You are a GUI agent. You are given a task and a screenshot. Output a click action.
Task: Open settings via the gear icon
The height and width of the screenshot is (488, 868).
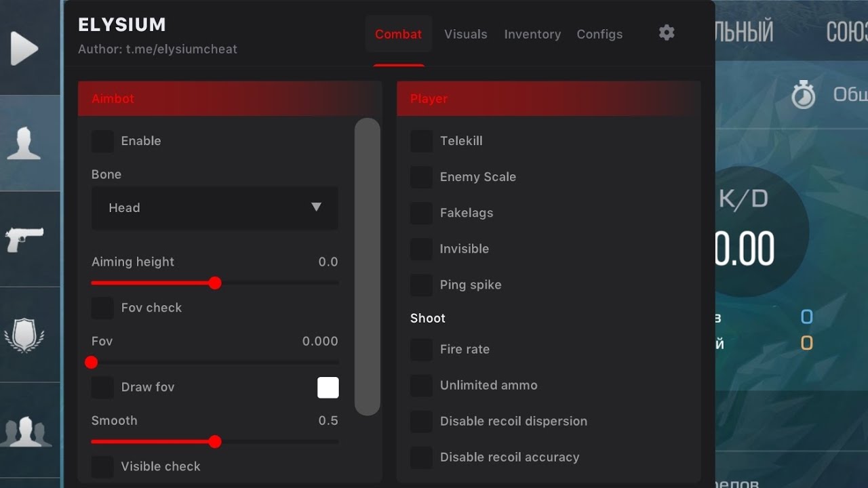pos(667,33)
